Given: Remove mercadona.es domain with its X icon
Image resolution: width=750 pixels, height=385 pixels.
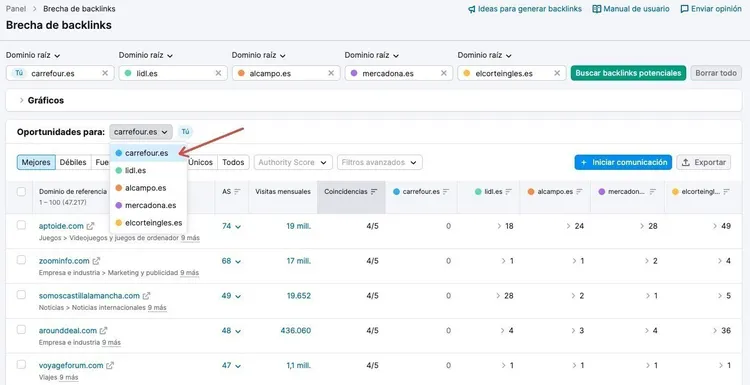Looking at the screenshot, I should pyautogui.click(x=444, y=73).
